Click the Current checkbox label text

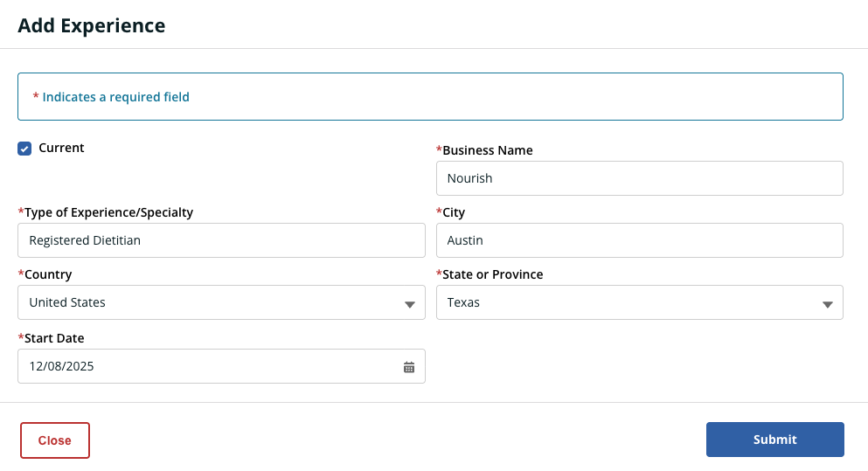pyautogui.click(x=61, y=148)
